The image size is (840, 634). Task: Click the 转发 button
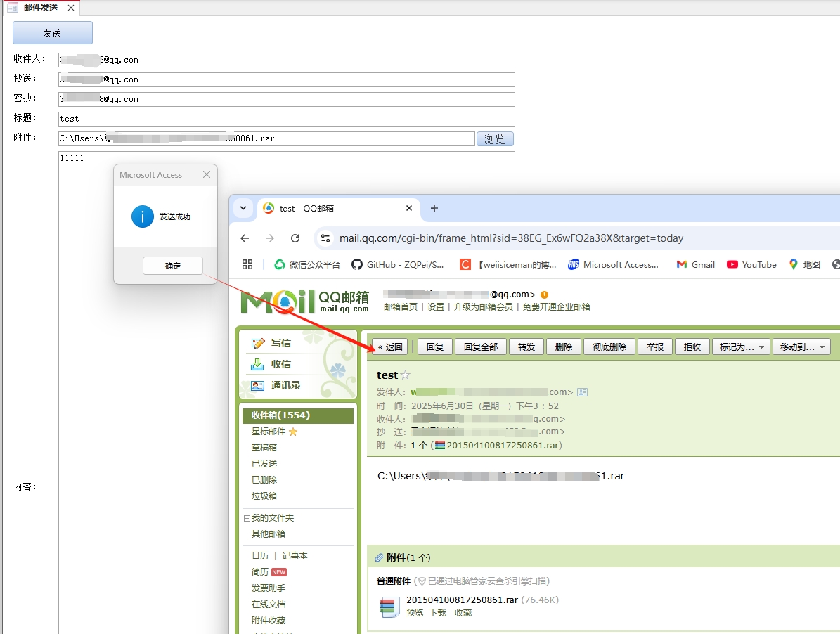(x=526, y=347)
